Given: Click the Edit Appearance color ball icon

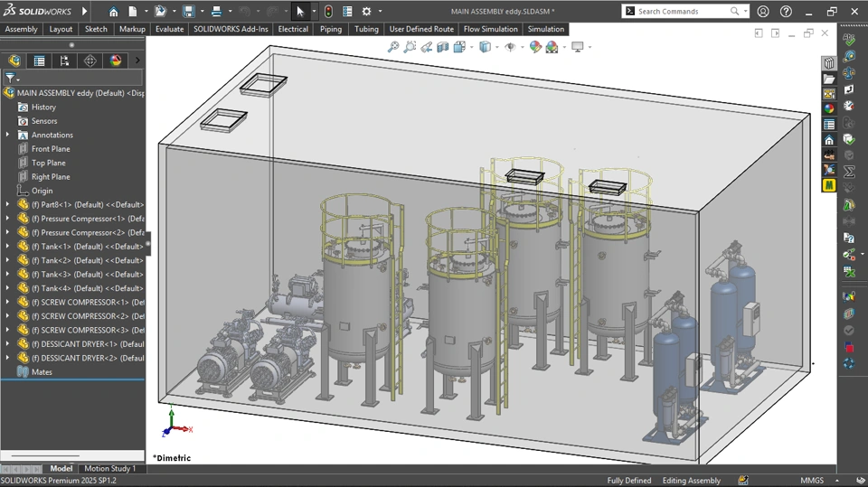Looking at the screenshot, I should (x=535, y=47).
